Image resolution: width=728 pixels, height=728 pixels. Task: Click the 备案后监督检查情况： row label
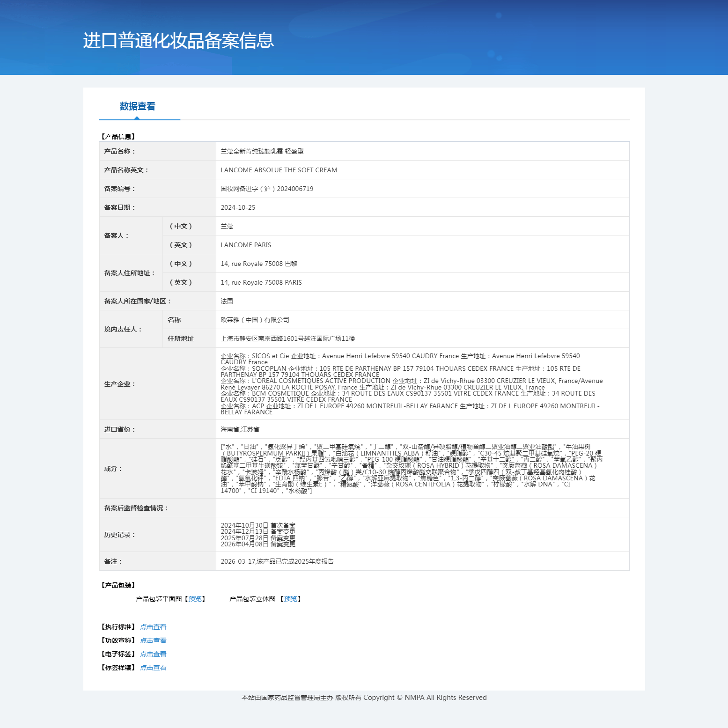pos(136,508)
